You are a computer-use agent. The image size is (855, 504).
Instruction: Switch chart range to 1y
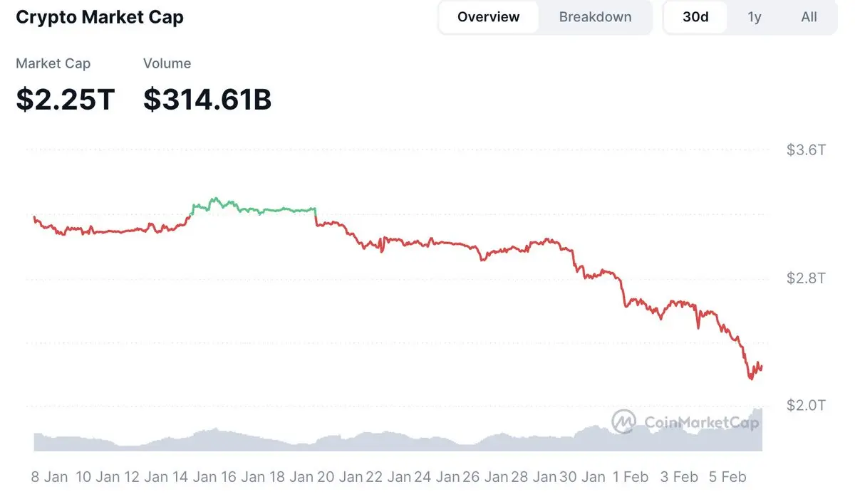755,17
